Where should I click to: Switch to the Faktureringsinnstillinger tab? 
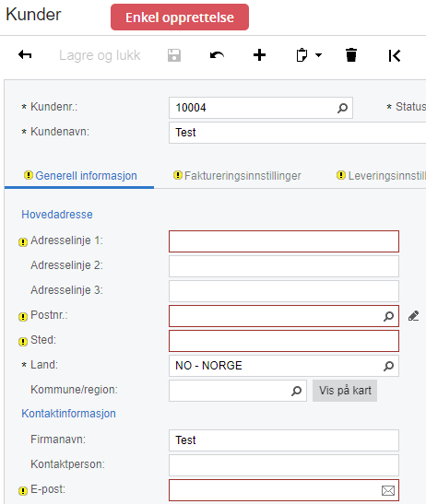237,176
